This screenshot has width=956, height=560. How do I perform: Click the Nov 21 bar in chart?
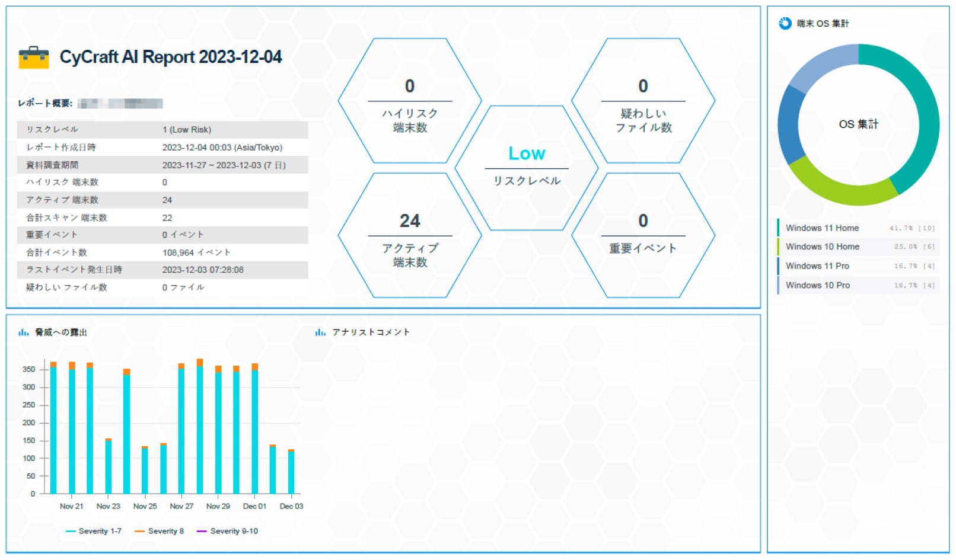pos(72,427)
